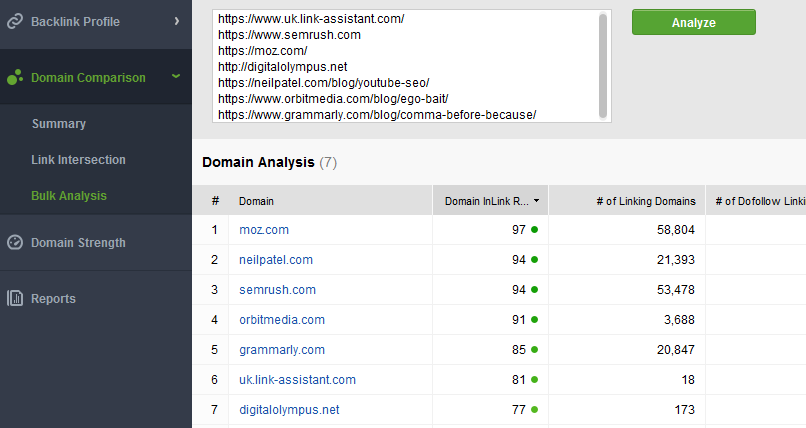806x428 pixels.
Task: Open the Summary subsection
Action: (x=59, y=124)
